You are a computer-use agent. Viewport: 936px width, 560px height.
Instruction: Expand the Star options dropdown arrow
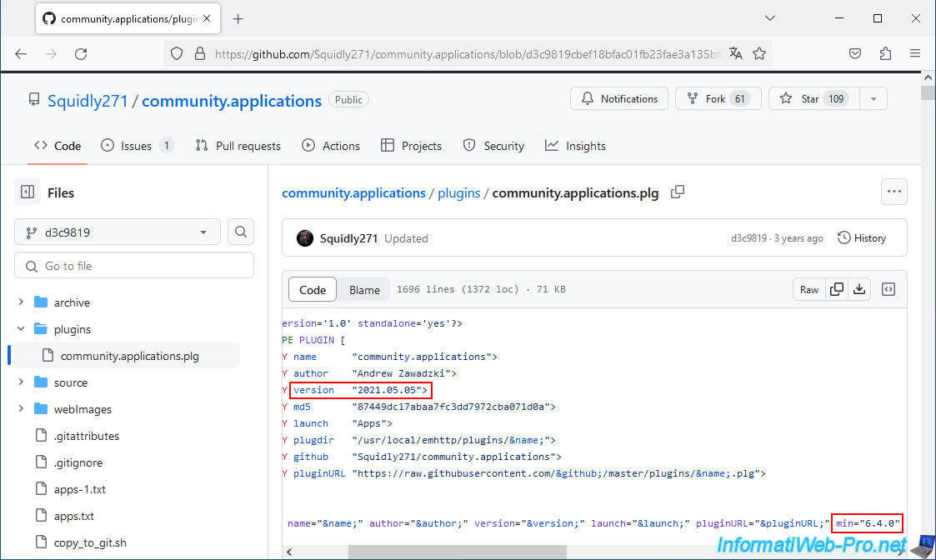pos(873,98)
